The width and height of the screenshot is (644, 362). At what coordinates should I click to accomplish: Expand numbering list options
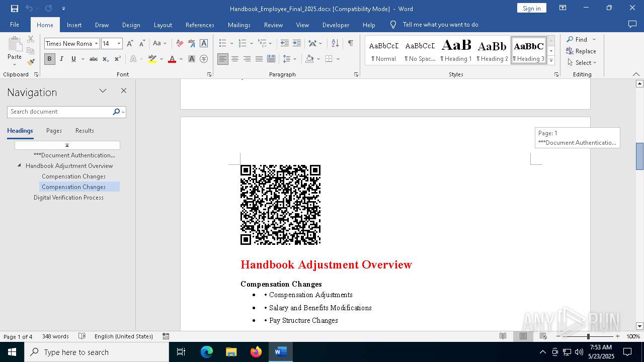click(x=252, y=44)
